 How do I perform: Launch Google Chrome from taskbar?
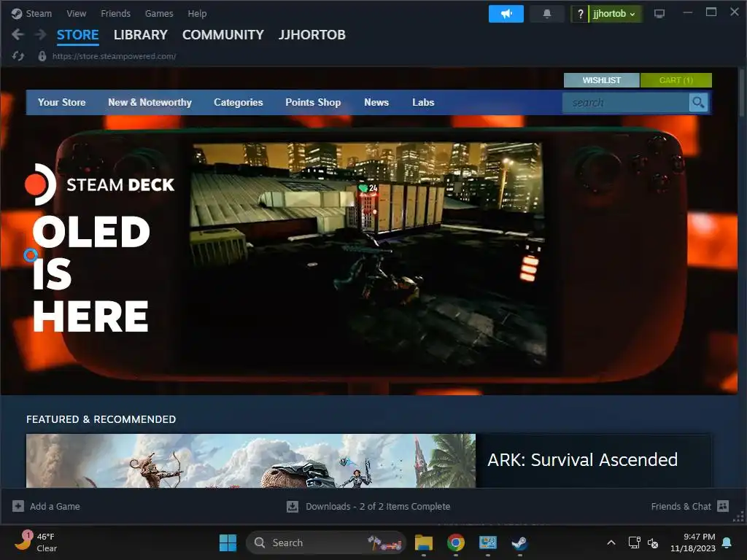click(456, 542)
